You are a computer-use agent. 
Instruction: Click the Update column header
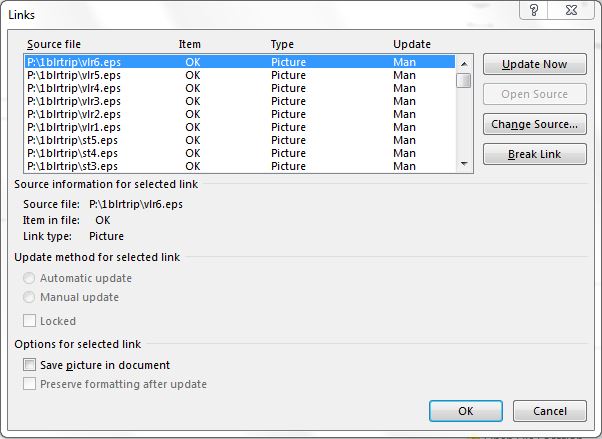coord(412,44)
